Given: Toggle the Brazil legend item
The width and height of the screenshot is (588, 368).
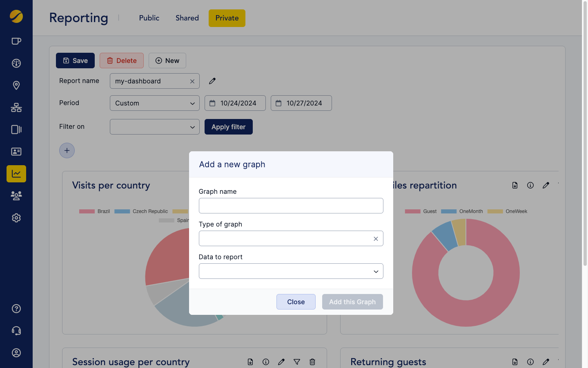Looking at the screenshot, I should click(x=95, y=211).
